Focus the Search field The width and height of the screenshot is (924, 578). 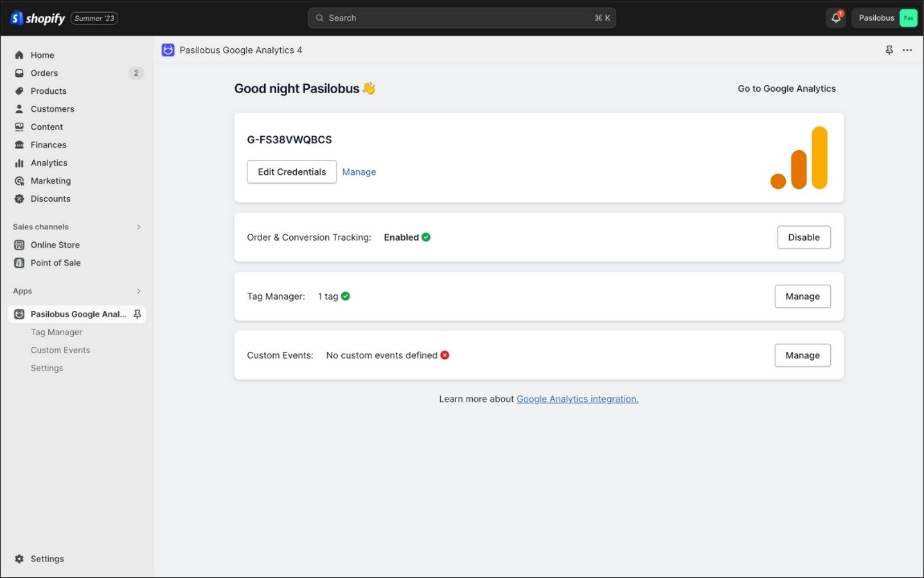pos(461,18)
